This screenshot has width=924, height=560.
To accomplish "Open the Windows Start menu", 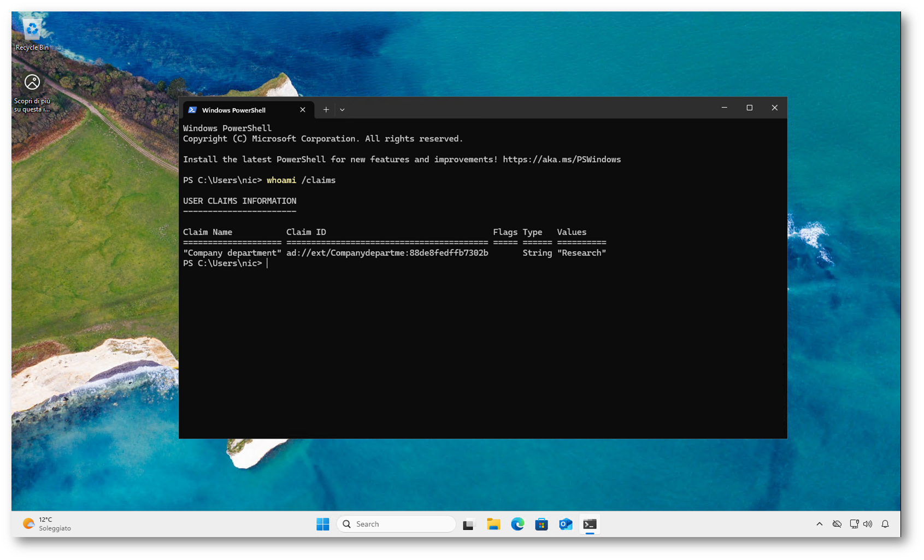I will coord(322,524).
